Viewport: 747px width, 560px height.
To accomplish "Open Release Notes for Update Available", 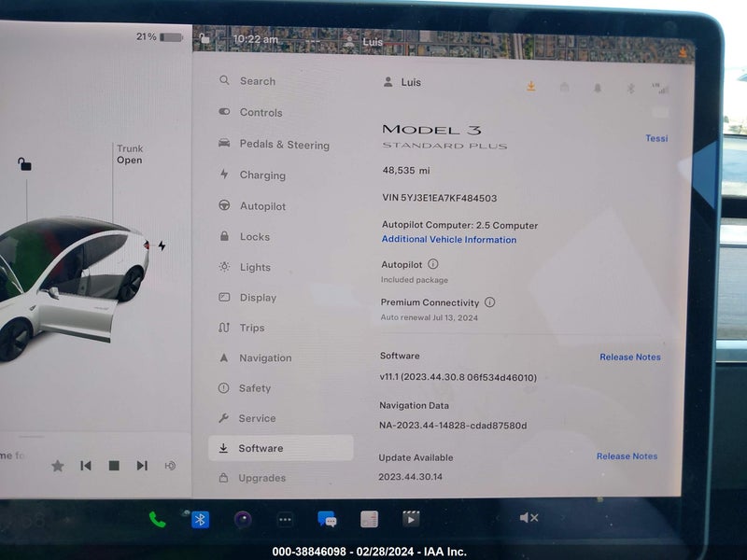I will (627, 455).
